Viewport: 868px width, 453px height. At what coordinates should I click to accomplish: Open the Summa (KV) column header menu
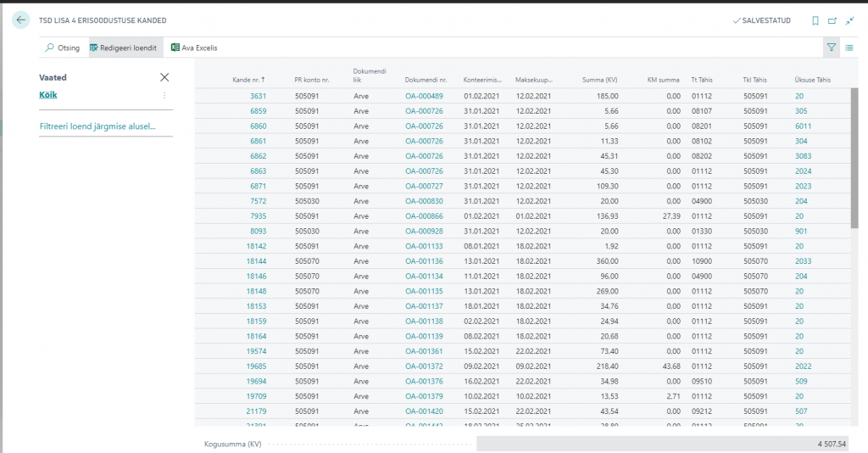(600, 80)
